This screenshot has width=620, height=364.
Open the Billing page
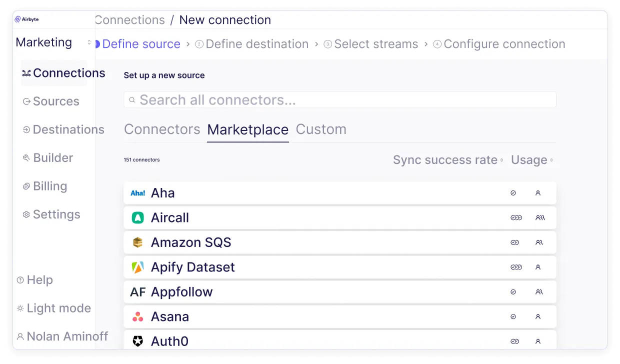pyautogui.click(x=45, y=186)
